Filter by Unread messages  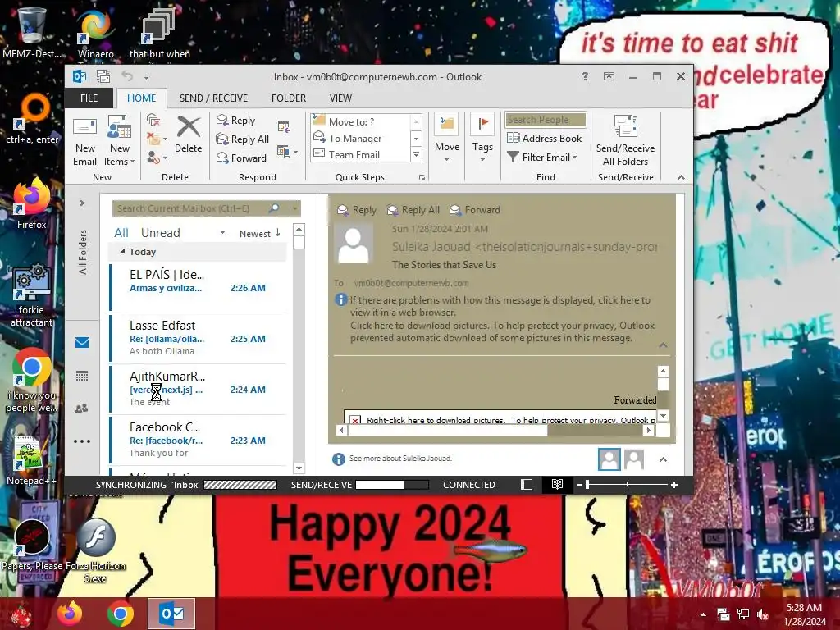pos(160,232)
